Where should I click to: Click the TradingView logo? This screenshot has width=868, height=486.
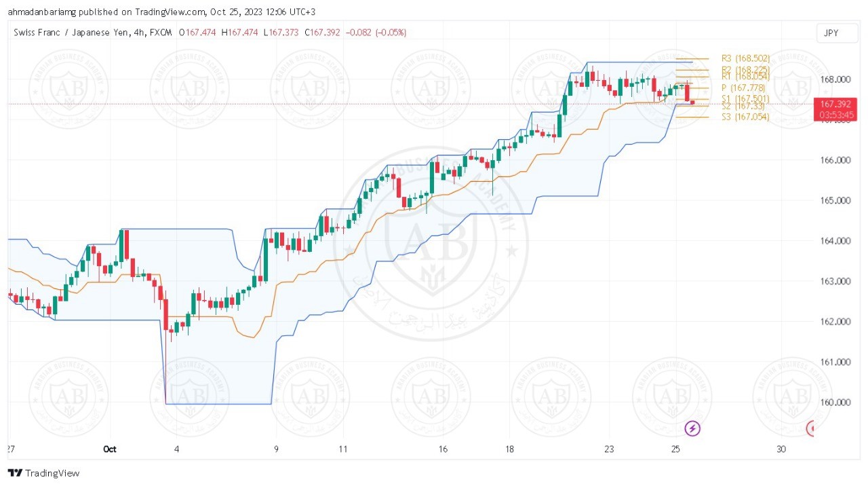click(x=43, y=473)
